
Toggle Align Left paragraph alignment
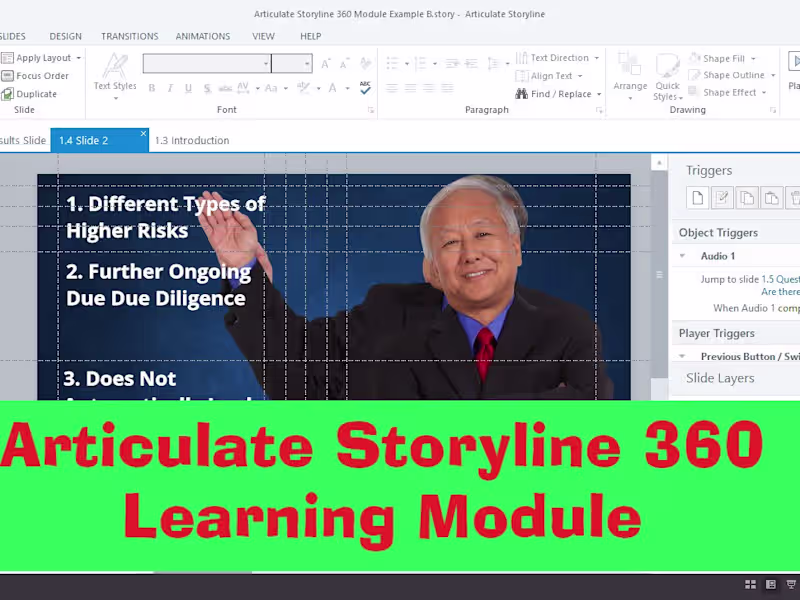click(392, 88)
